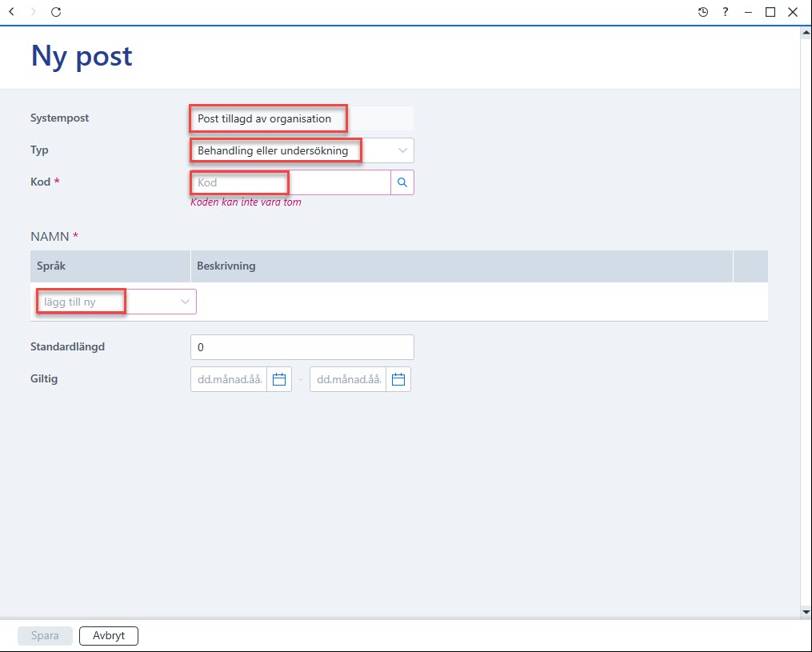Open the Giltig end date calendar
812x652 pixels.
[398, 379]
